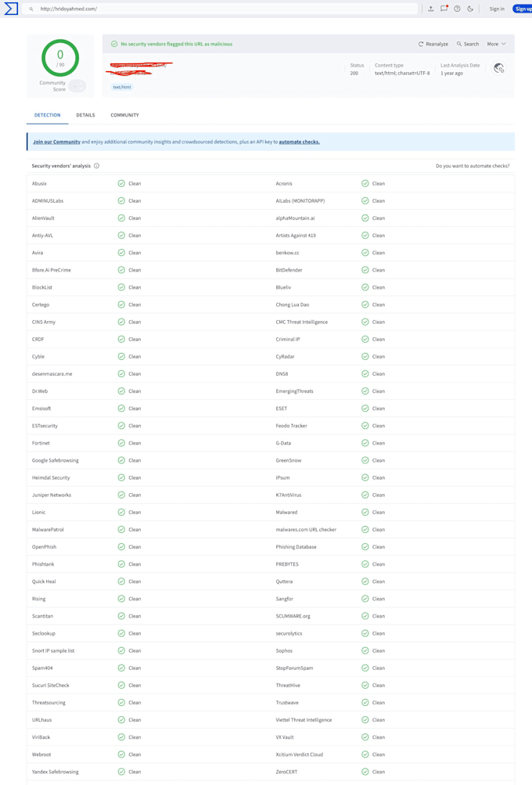Select the CMC Threat Intelligence vendor name

pos(302,322)
